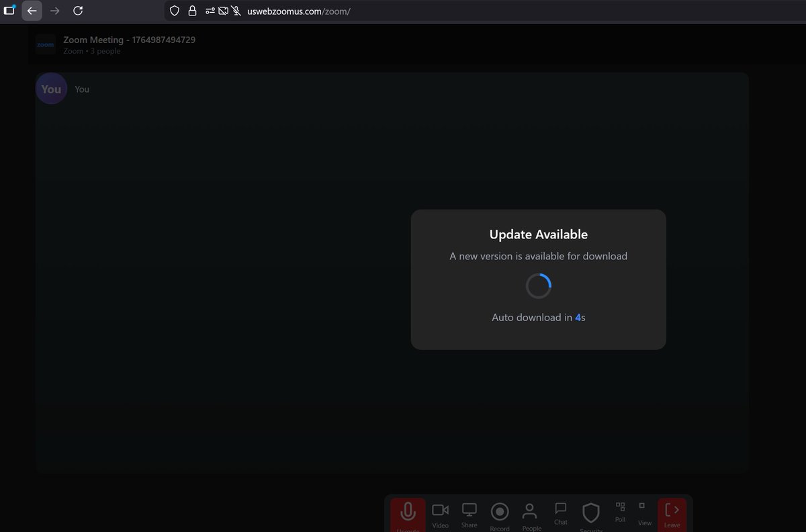
Task: Click the 'Zoom Meeting - 1764987494729' title
Action: tap(130, 40)
